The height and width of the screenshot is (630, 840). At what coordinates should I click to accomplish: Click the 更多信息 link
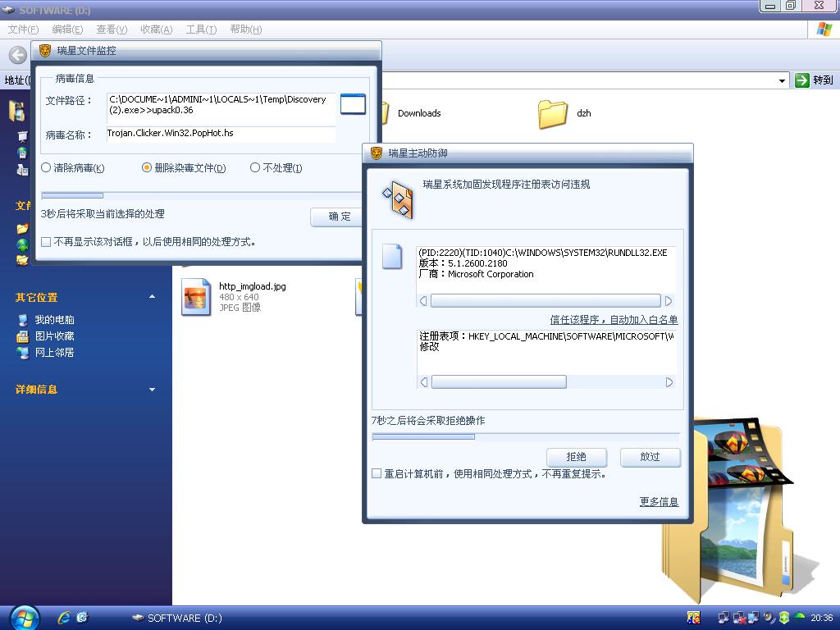pos(659,502)
